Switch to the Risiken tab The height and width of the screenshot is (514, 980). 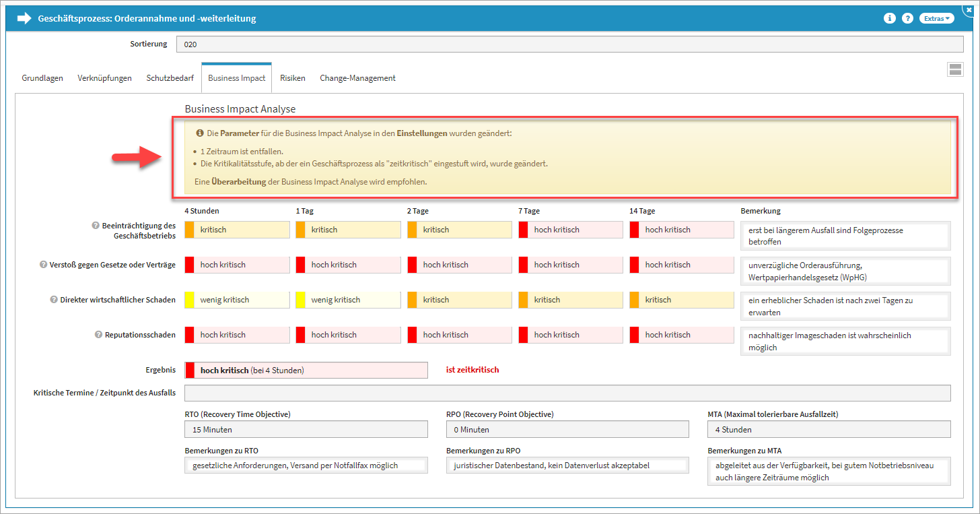293,78
